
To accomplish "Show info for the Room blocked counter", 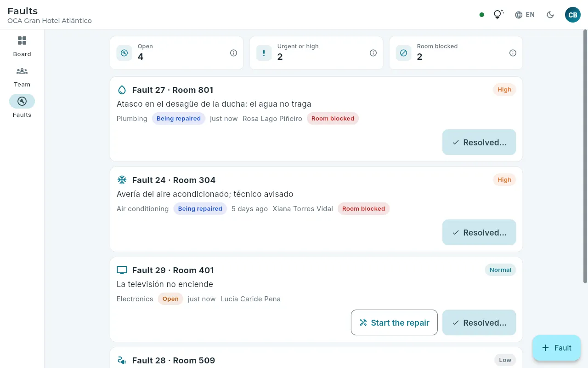I will 513,53.
